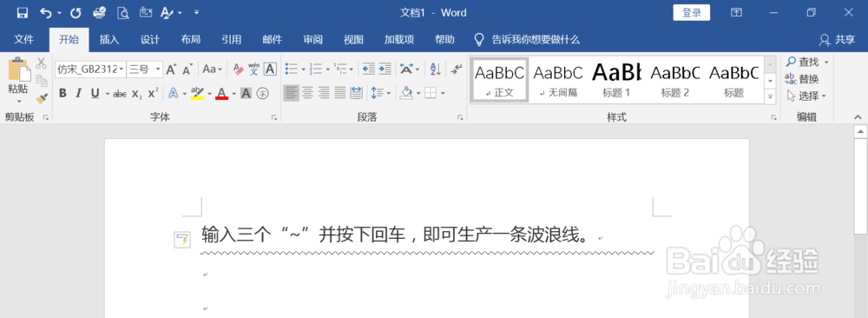The image size is (868, 318).
Task: Toggle superscript formatting
Action: 154,93
